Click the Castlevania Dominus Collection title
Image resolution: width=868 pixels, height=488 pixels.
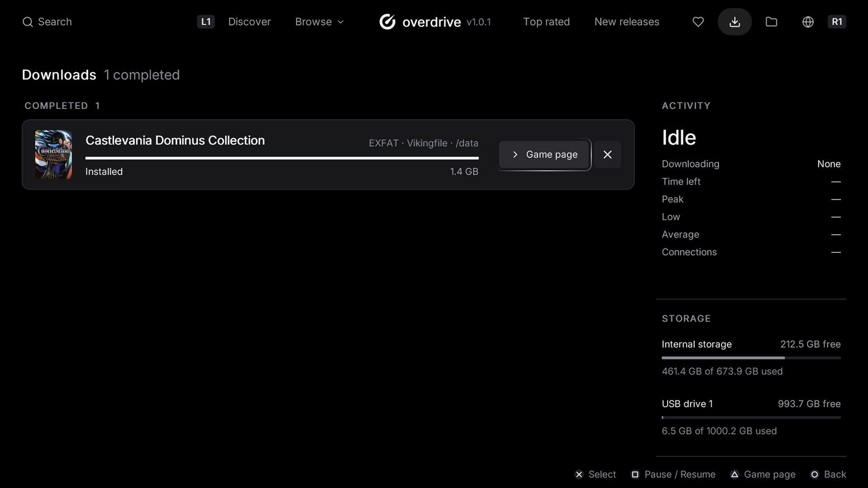click(x=175, y=141)
